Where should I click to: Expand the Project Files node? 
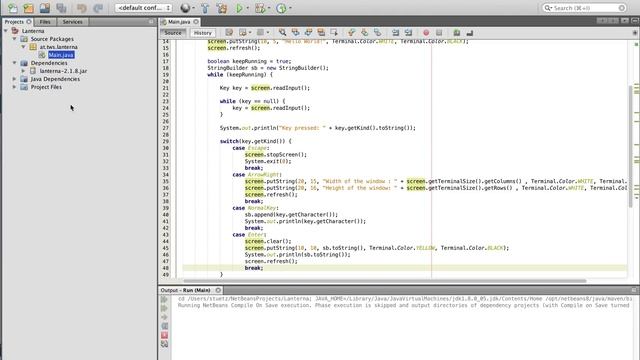(14, 87)
